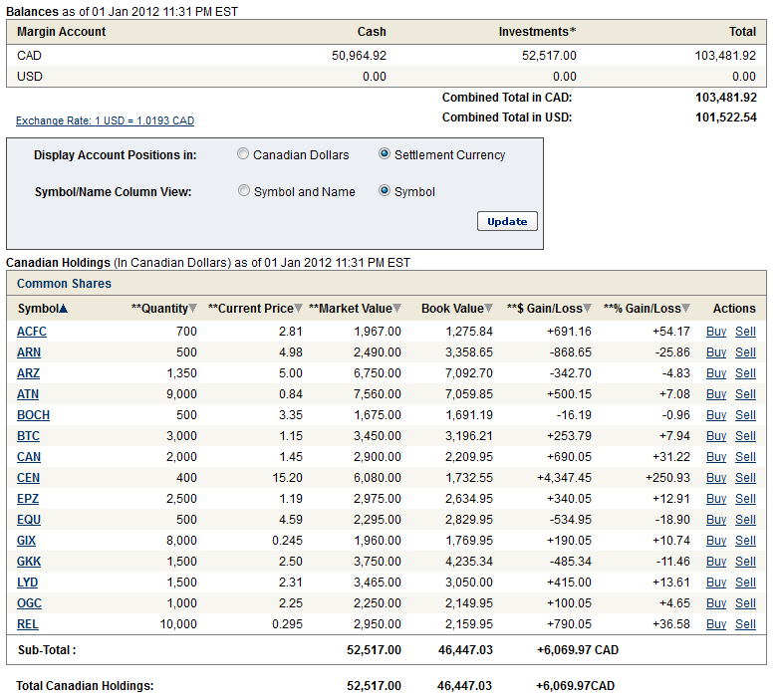
Task: Click the Common Shares section header
Action: click(x=64, y=284)
